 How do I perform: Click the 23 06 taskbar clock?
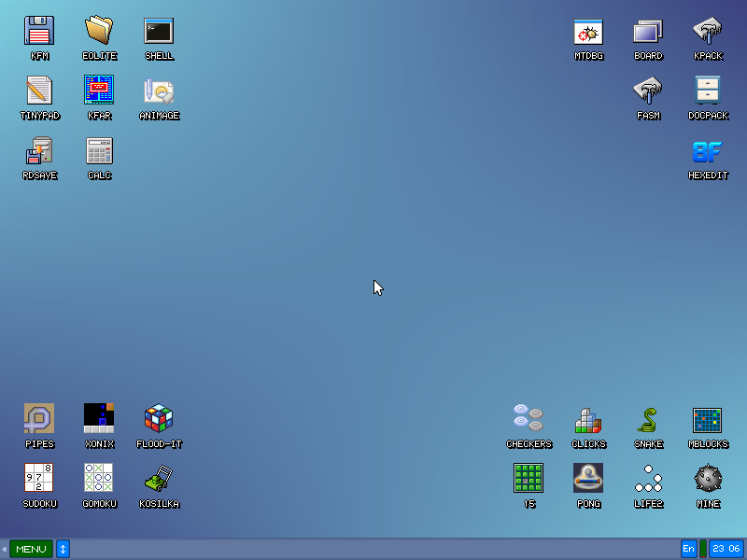point(726,549)
